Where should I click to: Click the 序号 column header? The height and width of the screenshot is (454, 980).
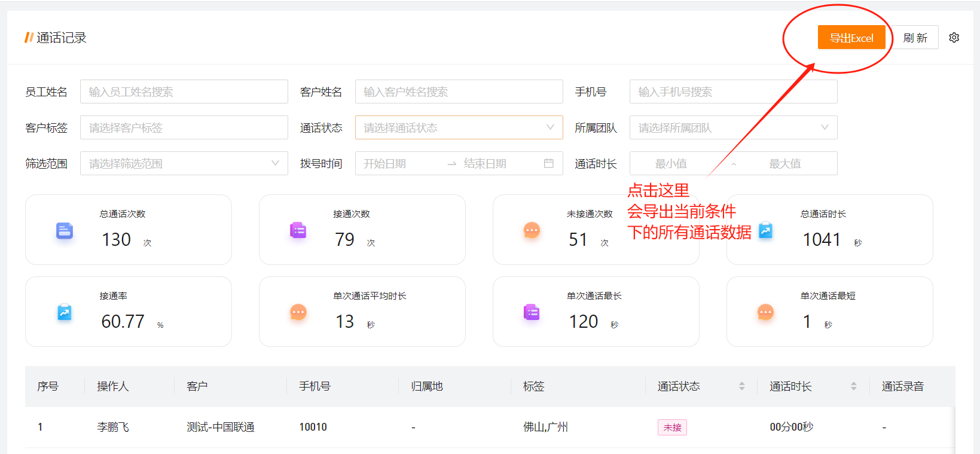pos(48,386)
